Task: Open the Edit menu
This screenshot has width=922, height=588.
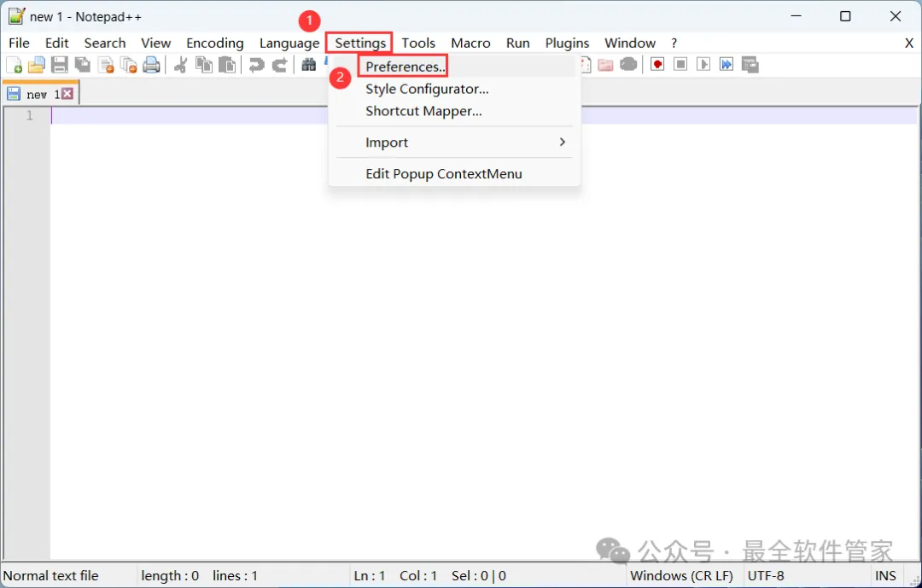Action: [x=57, y=43]
